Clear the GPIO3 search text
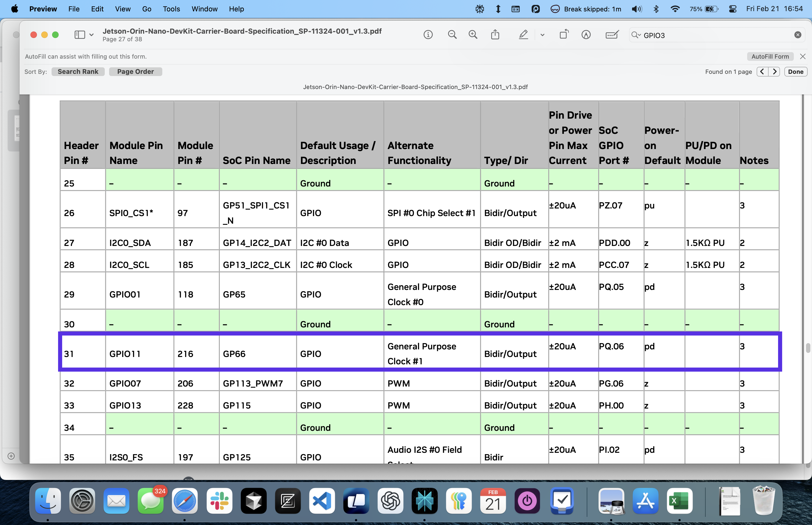The image size is (812, 525). (798, 35)
